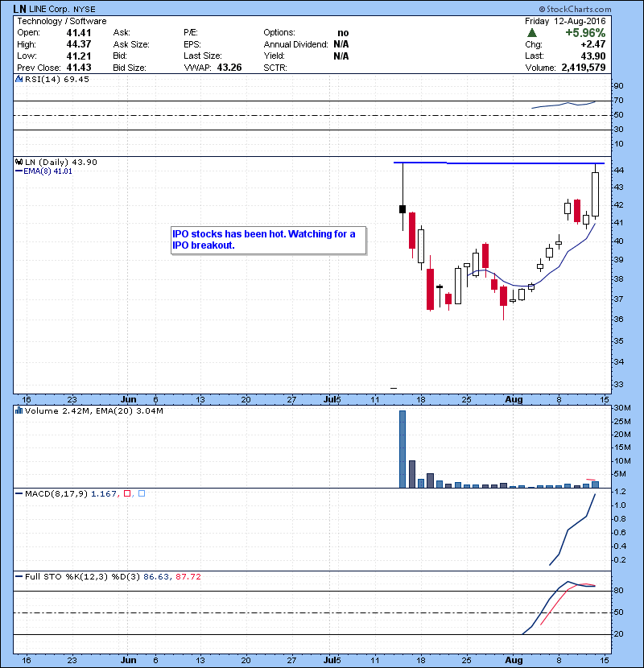Click the 'IPO stocks has been hot' annotation box

(269, 241)
